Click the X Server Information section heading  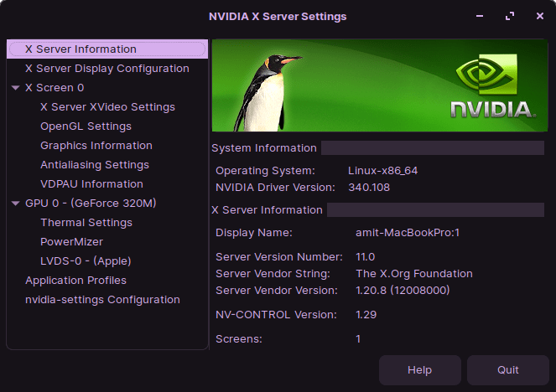[x=267, y=210]
